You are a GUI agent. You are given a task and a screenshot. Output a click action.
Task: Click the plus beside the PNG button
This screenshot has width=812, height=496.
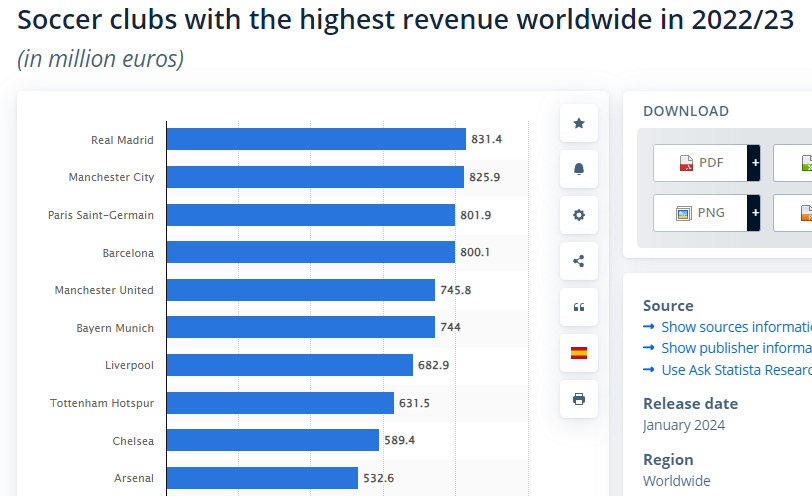pyautogui.click(x=754, y=213)
